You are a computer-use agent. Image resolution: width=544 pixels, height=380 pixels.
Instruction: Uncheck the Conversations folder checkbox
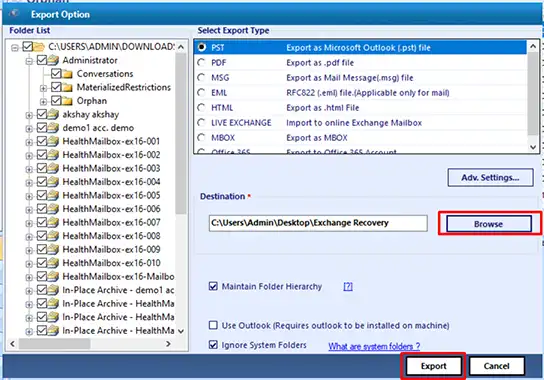(56, 74)
